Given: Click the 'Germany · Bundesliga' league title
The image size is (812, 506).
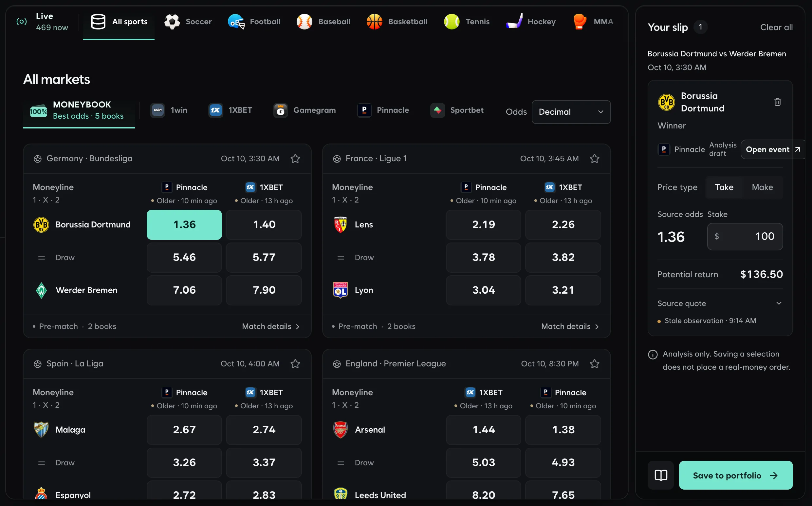Looking at the screenshot, I should (x=89, y=158).
